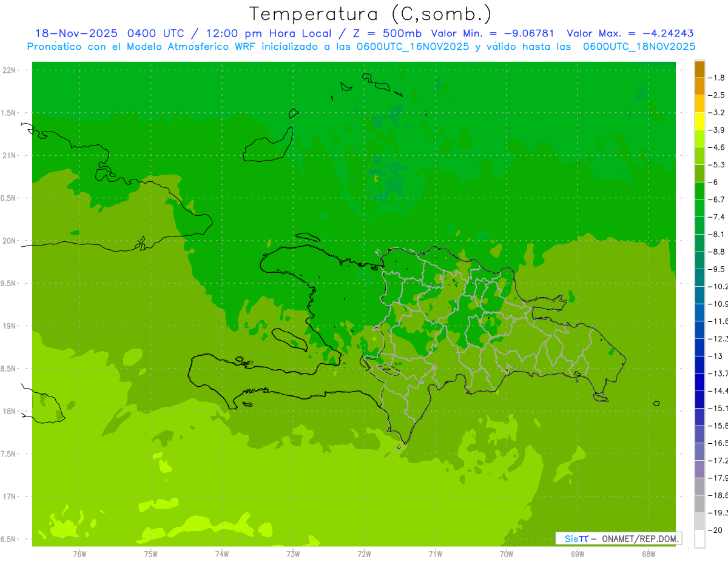Click the latitude axis label "21N"
This screenshot has height=562, width=728.
point(8,156)
